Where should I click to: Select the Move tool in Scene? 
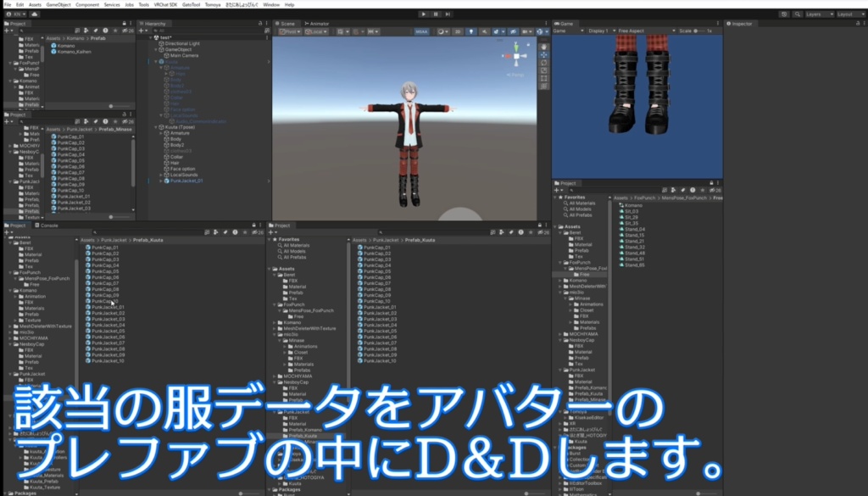[x=543, y=55]
